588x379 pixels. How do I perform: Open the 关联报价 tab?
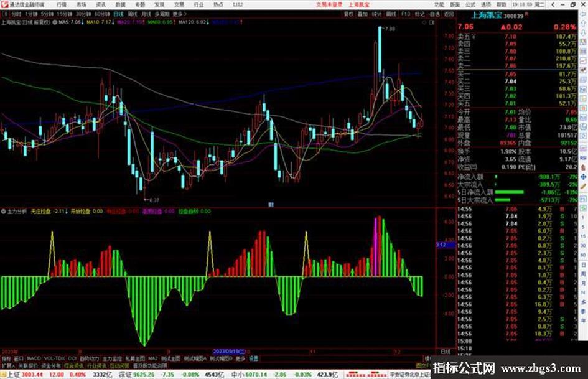[x=28, y=366]
